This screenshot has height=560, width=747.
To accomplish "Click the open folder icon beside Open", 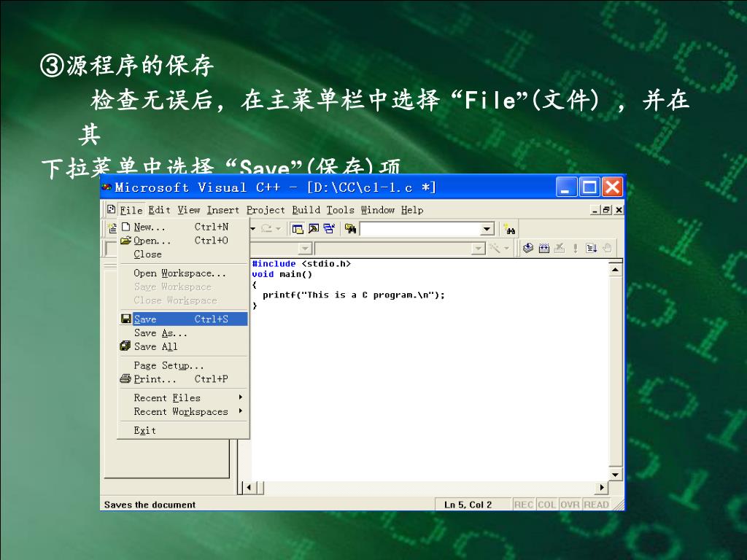I will [x=125, y=240].
